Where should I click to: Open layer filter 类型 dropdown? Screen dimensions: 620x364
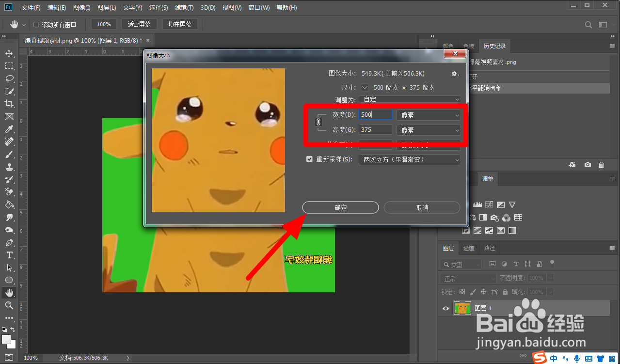(461, 264)
